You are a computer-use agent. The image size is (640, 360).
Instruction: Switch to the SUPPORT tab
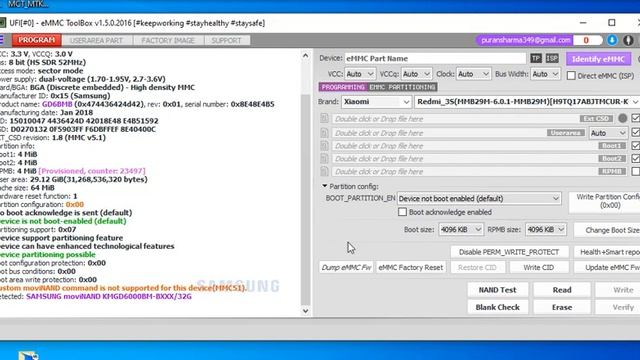click(x=227, y=40)
